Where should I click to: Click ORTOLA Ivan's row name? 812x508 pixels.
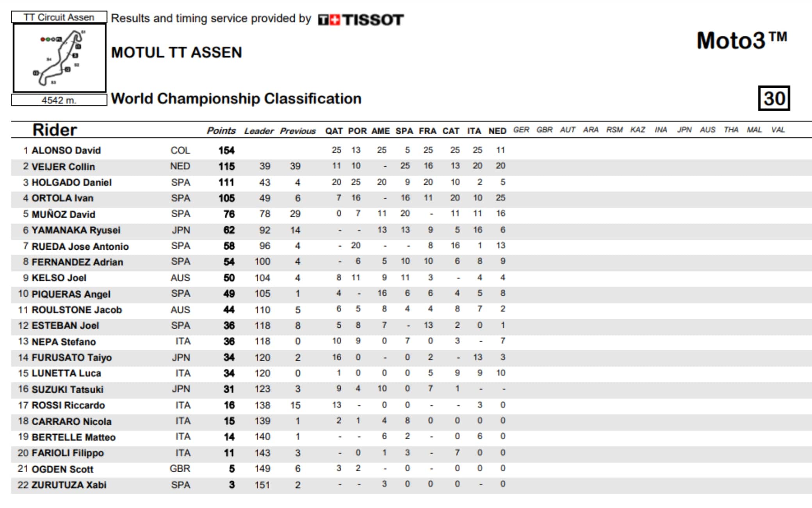point(62,198)
